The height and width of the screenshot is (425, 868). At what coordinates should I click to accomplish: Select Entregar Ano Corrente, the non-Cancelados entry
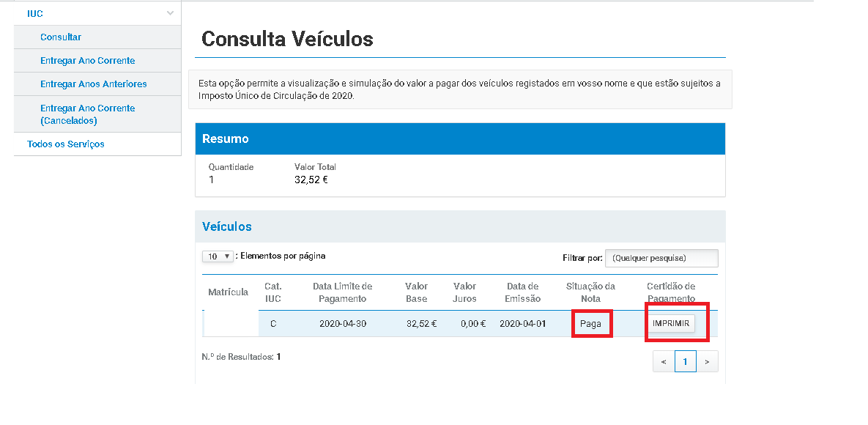pyautogui.click(x=88, y=61)
